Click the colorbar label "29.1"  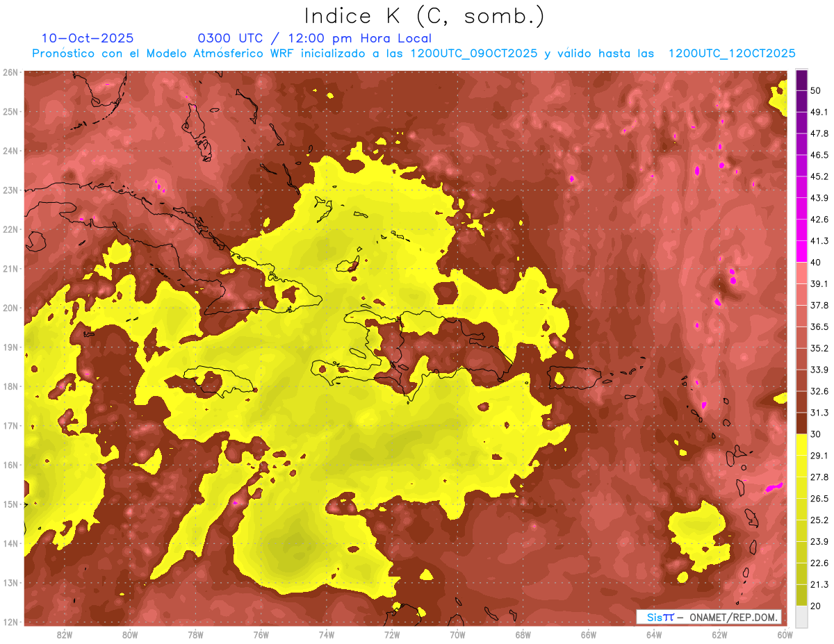819,455
